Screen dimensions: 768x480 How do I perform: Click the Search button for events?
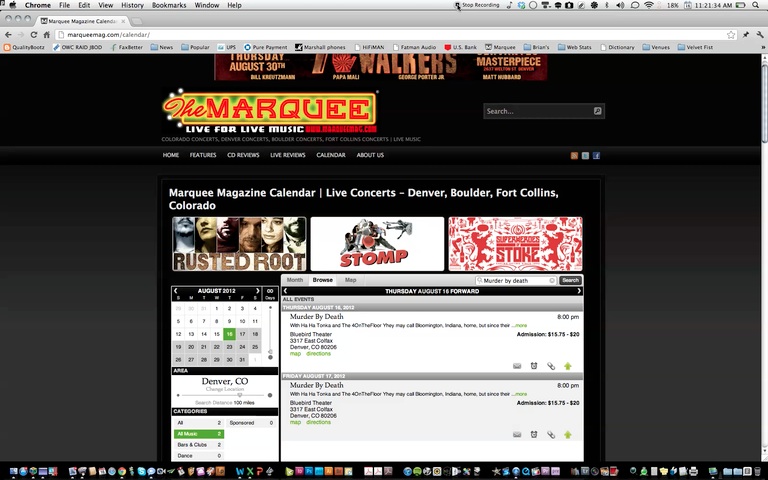click(570, 280)
